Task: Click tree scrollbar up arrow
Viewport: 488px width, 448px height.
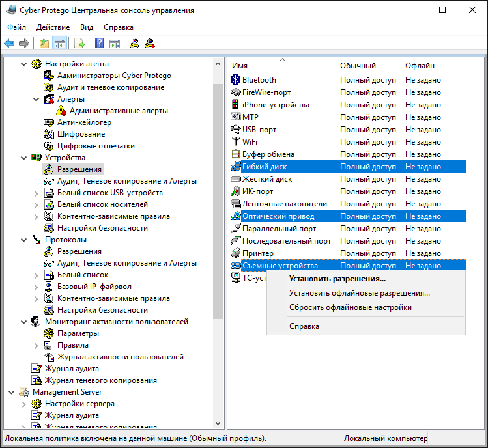Action: (218, 64)
